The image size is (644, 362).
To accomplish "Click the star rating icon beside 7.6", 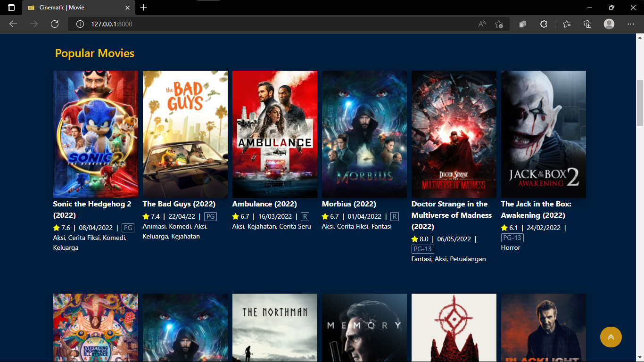I will (57, 228).
